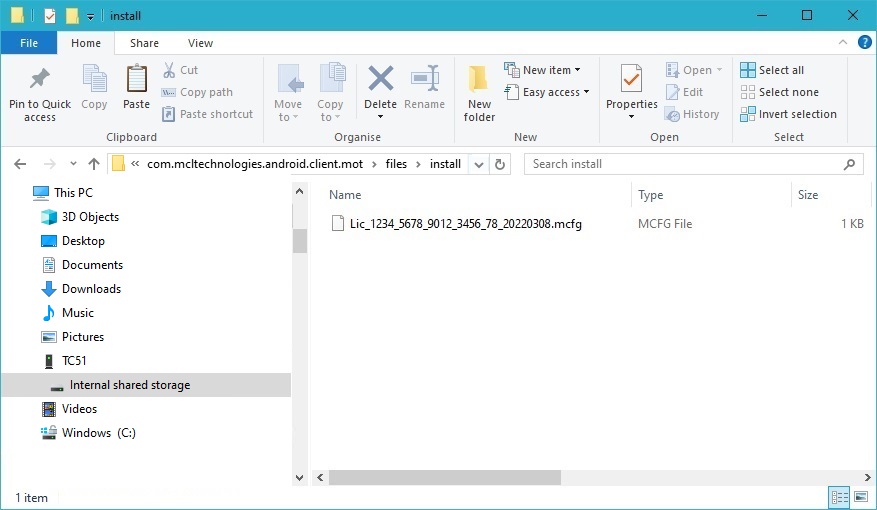Click the navigation pane scroll up arrow

pos(299,192)
